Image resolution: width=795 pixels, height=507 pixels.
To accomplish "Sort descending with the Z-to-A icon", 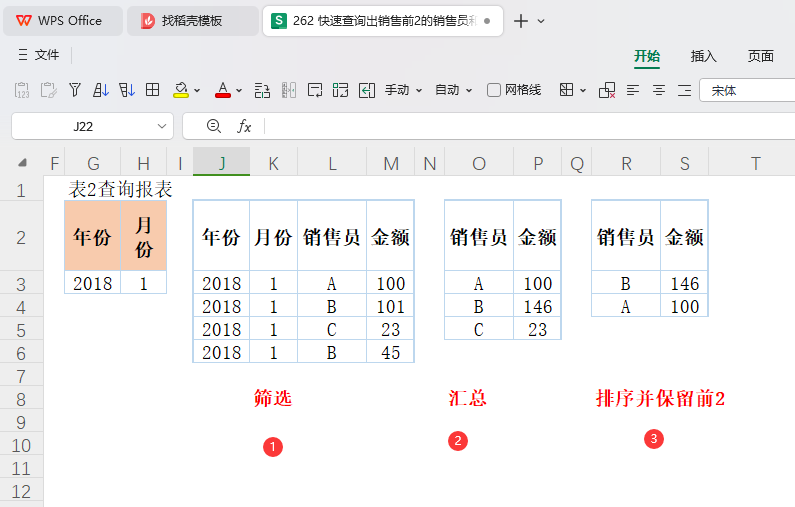I will (127, 90).
